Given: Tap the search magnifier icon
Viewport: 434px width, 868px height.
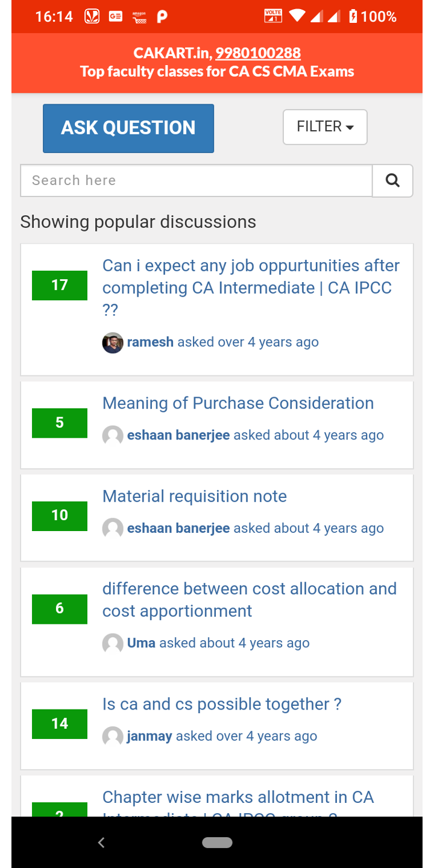Looking at the screenshot, I should point(392,180).
